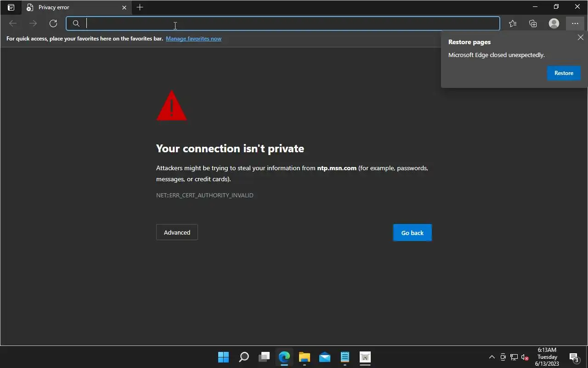Open a new tab with plus
Image resolution: width=588 pixels, height=368 pixels.
coord(140,7)
